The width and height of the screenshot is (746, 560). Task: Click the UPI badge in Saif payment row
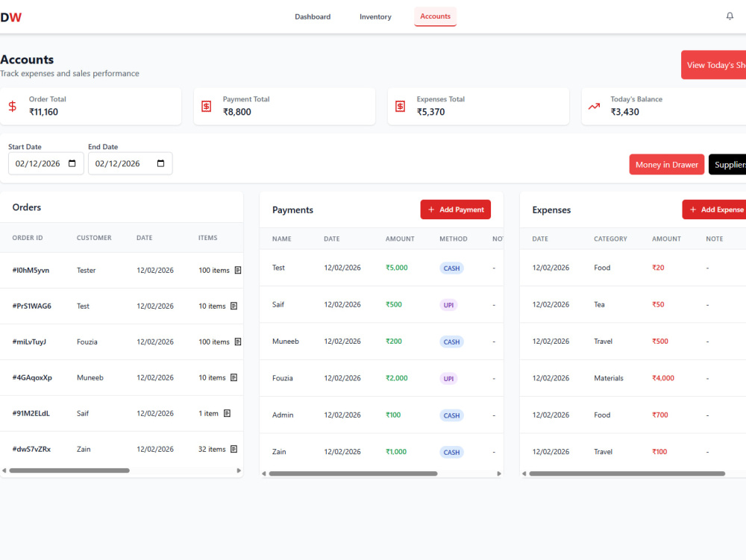[448, 305]
